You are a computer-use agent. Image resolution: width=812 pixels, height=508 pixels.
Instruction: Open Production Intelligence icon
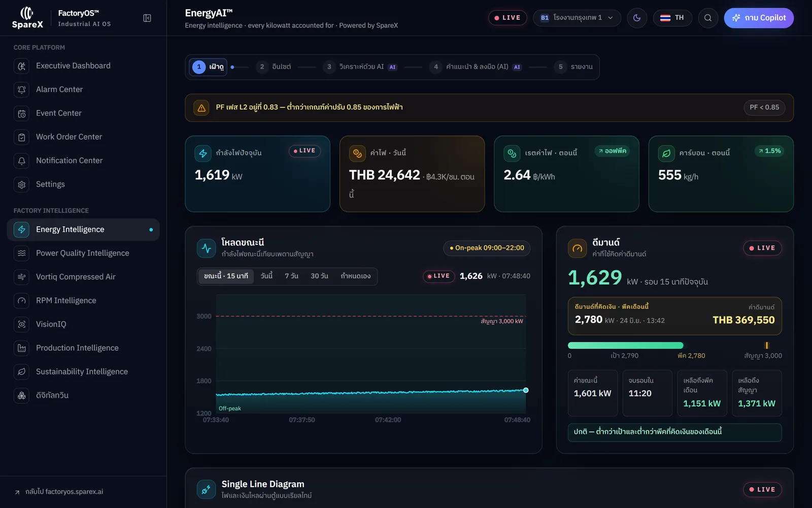click(x=22, y=348)
